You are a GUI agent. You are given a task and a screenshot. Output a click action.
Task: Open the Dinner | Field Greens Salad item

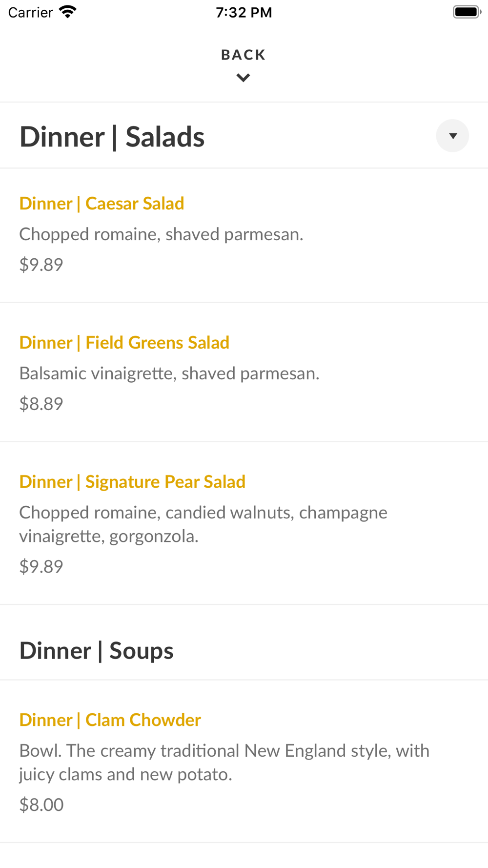pos(124,343)
